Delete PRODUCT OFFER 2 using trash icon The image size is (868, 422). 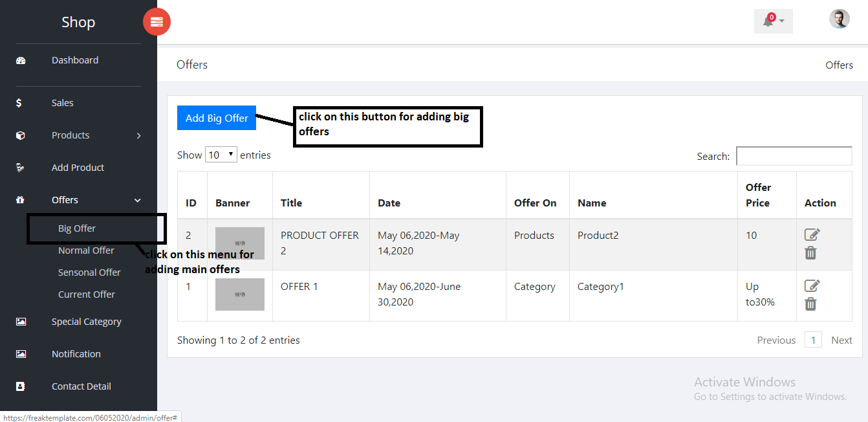coord(810,253)
